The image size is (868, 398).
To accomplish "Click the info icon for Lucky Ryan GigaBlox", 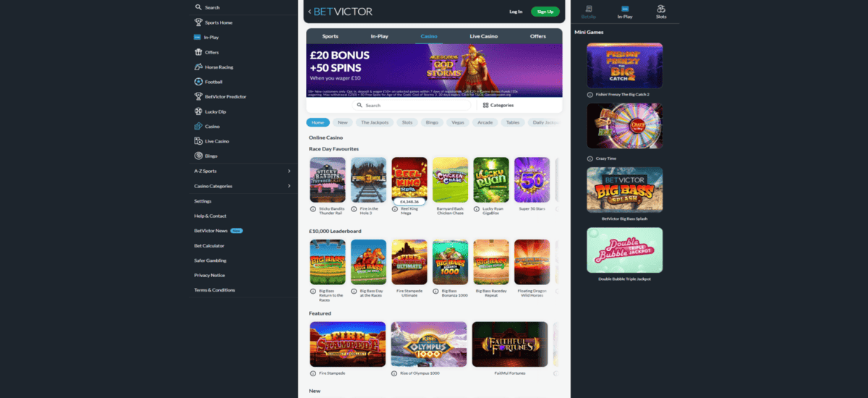I will coord(476,208).
